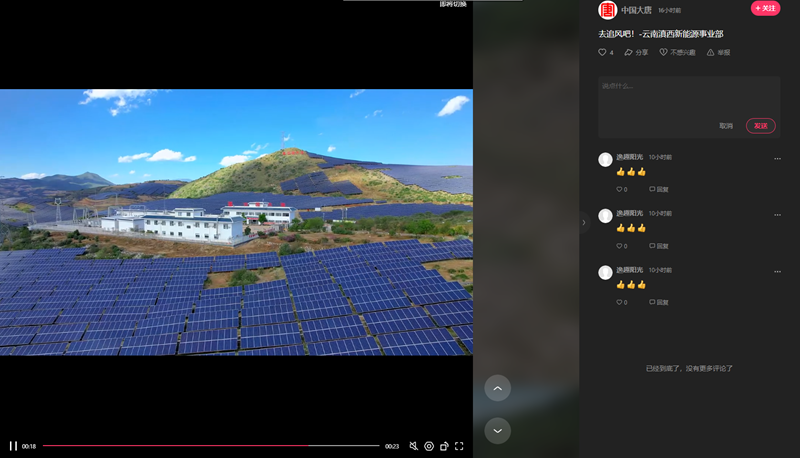Open more options on first comment

[777, 158]
